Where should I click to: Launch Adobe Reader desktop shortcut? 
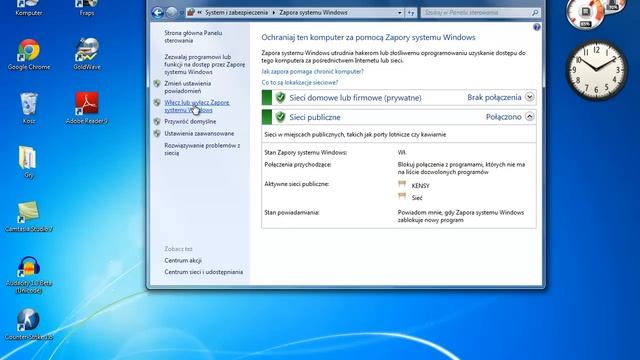pyautogui.click(x=87, y=108)
